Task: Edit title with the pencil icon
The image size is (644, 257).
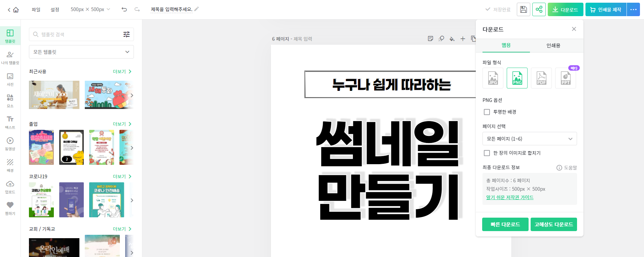Action: tap(196, 9)
